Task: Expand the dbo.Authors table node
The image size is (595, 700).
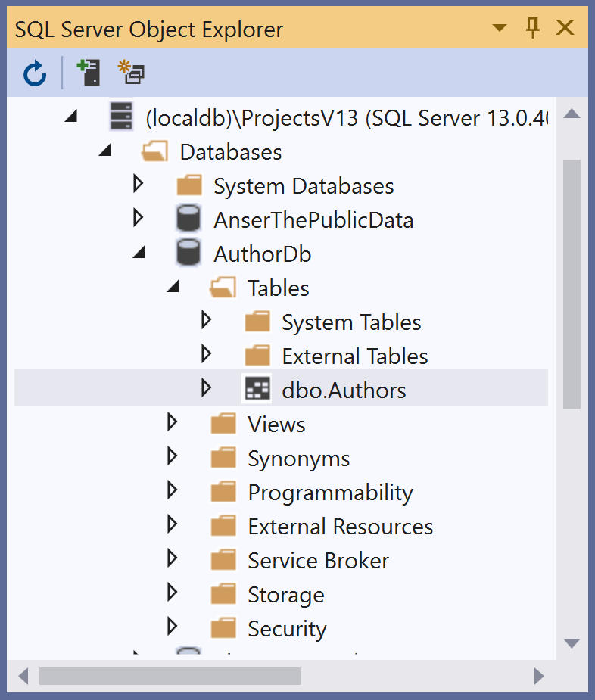Action: click(x=206, y=388)
